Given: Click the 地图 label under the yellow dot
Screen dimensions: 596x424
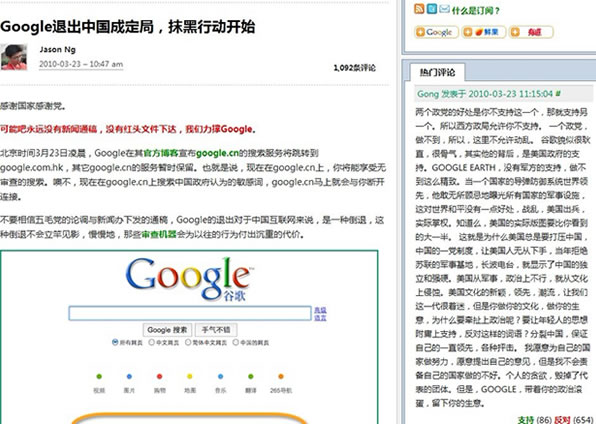Looking at the screenshot, I should (190, 391).
